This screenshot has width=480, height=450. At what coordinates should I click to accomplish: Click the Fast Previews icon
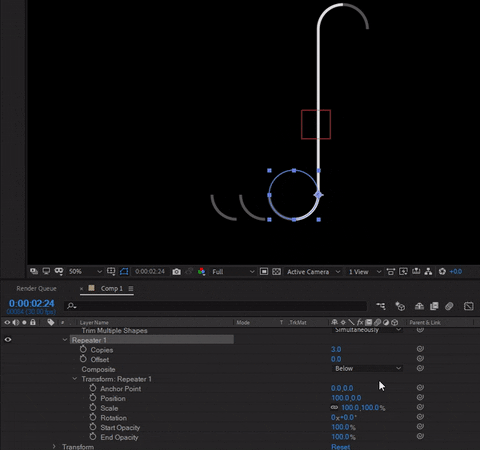[403, 272]
